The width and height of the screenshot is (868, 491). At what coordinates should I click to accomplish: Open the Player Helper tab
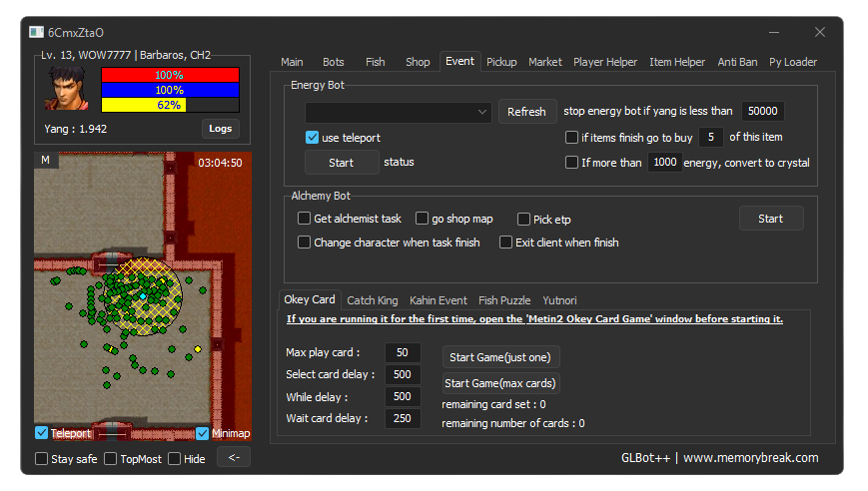click(x=605, y=62)
